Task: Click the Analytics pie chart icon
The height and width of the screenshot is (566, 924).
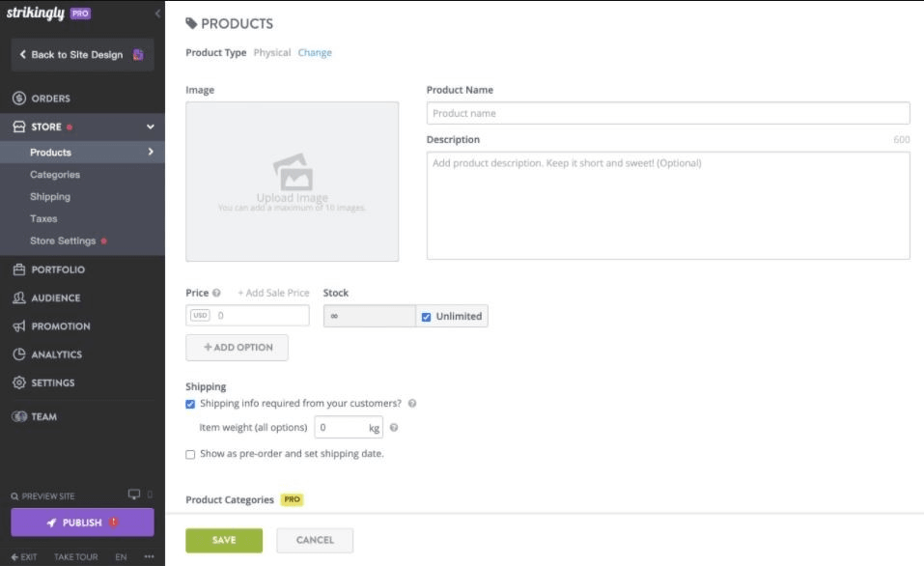Action: 18,354
